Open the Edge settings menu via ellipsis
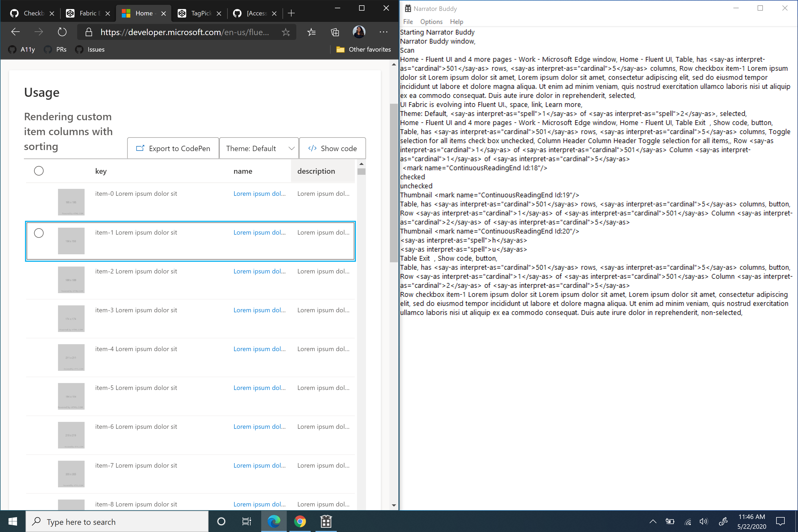Viewport: 798px width, 532px height. tap(383, 32)
